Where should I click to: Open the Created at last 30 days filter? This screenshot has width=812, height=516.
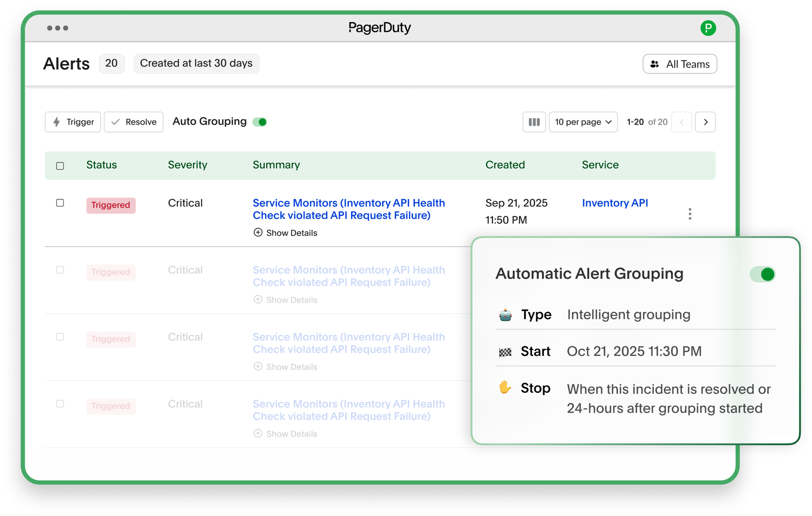[x=196, y=63]
